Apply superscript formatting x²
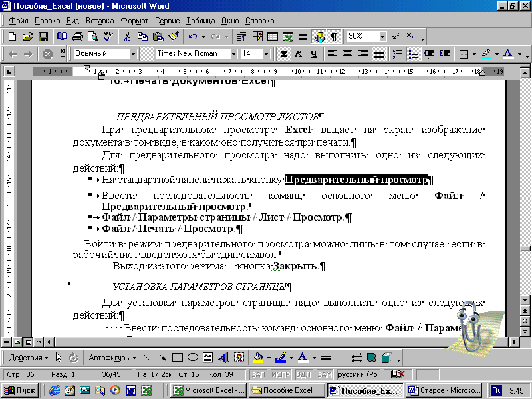 tap(395, 37)
